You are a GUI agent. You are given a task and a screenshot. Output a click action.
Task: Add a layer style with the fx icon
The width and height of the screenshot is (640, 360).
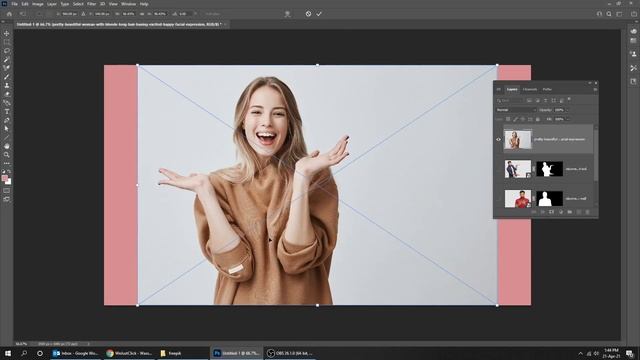tap(542, 212)
